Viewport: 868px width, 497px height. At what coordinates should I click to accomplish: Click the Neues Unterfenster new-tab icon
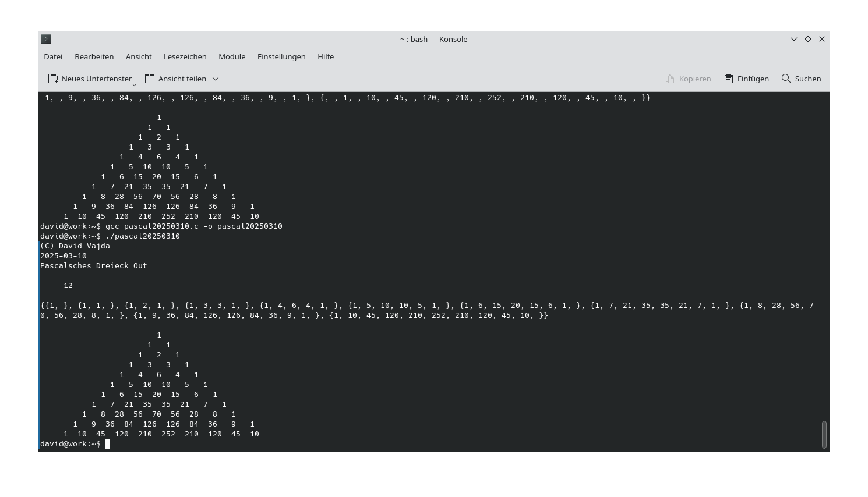(x=52, y=78)
